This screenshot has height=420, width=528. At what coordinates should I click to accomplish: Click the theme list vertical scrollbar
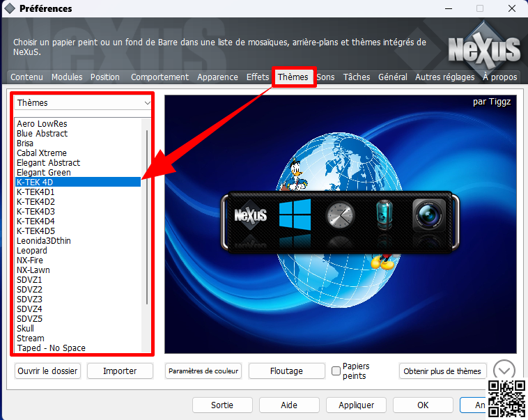147,217
